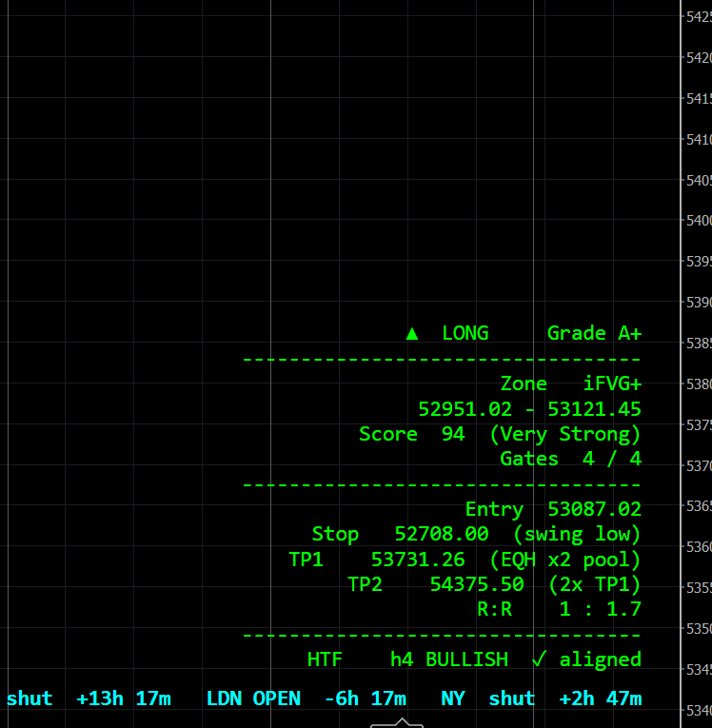The image size is (712, 728).
Task: Select the Score 94 (Very Strong) line
Action: coord(501,434)
